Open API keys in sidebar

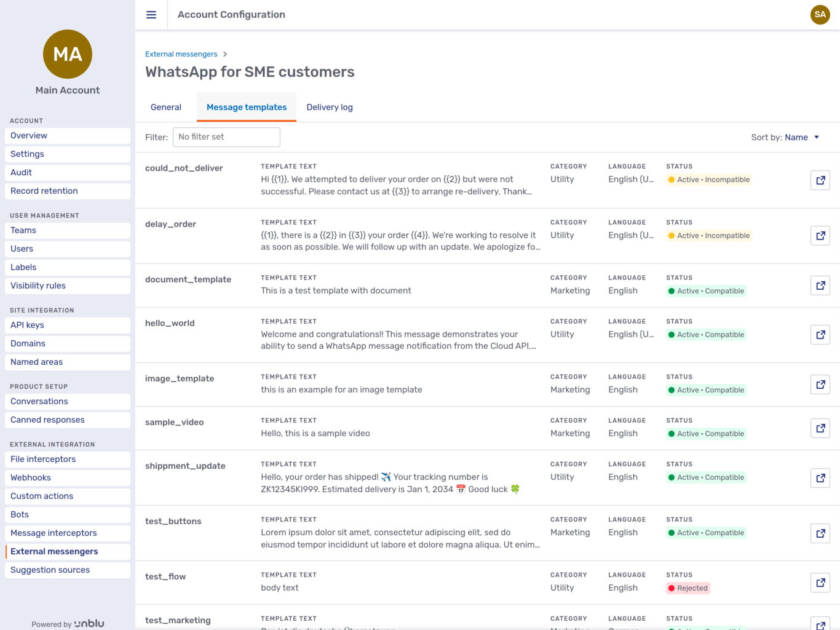27,325
